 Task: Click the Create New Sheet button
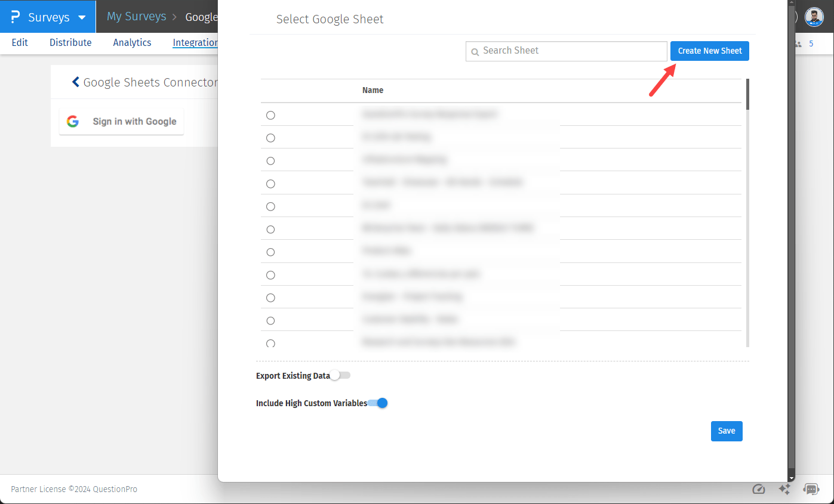coord(709,51)
